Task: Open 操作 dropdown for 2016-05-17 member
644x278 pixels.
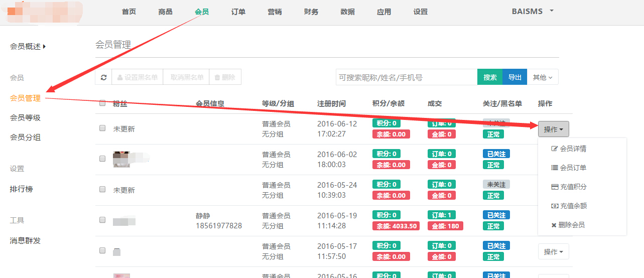Action: 553,252
